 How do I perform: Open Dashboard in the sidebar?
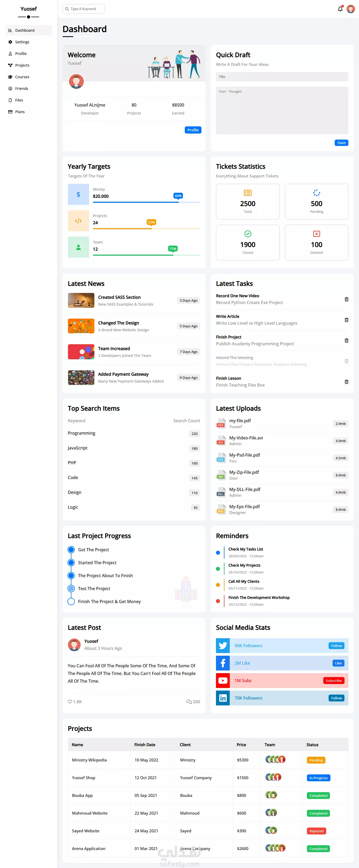[29, 30]
